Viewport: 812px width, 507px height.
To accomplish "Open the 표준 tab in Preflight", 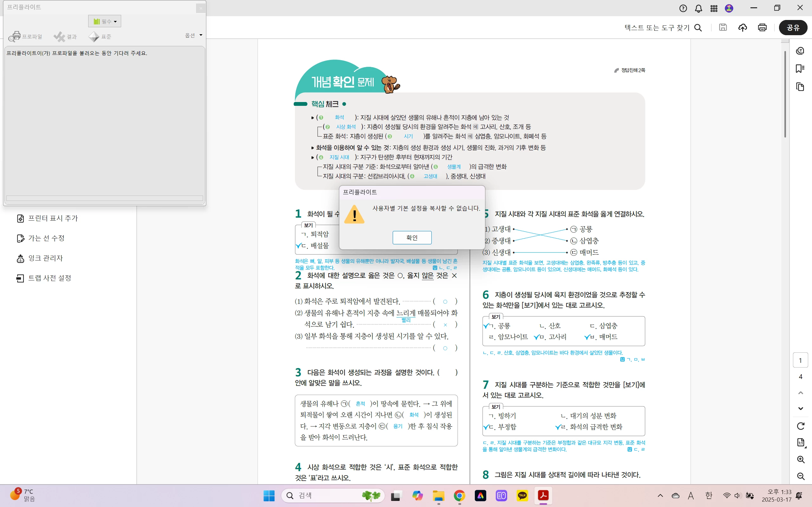I will pos(100,36).
